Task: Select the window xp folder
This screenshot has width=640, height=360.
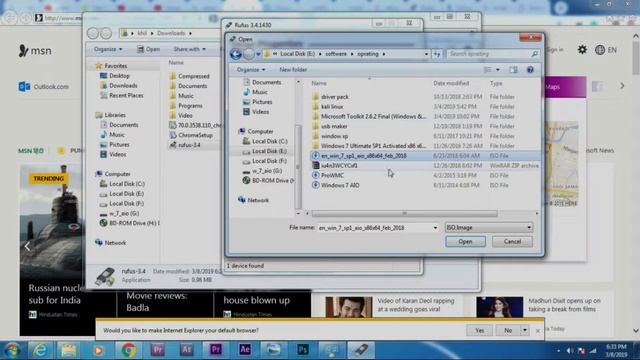Action: point(334,136)
